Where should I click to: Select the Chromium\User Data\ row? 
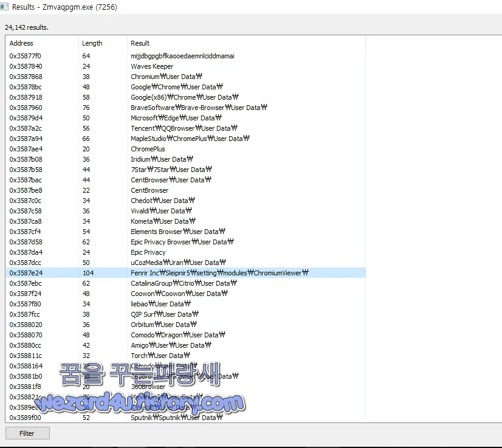tap(186, 77)
